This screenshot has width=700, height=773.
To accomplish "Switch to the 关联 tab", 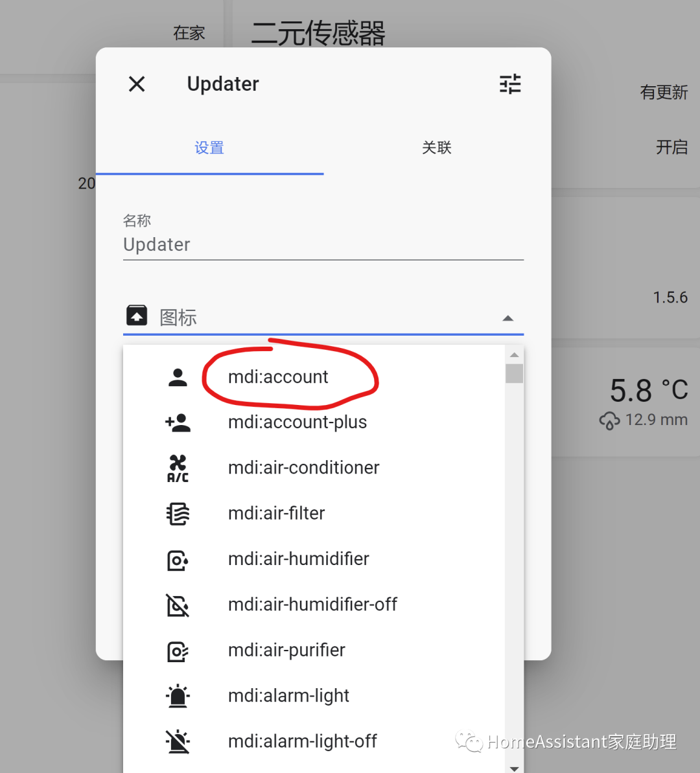I will tap(437, 147).
